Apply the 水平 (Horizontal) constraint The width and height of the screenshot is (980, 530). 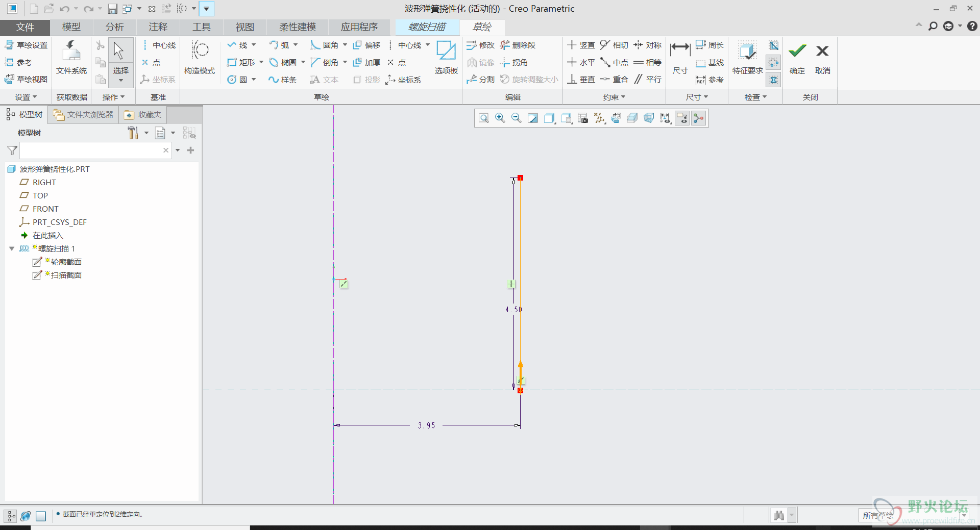click(x=581, y=62)
